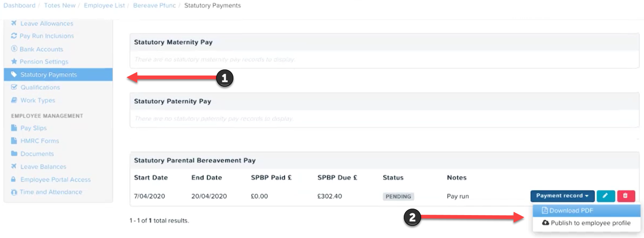
Task: Click the Pay Run Inclusions refresh icon
Action: (14, 36)
